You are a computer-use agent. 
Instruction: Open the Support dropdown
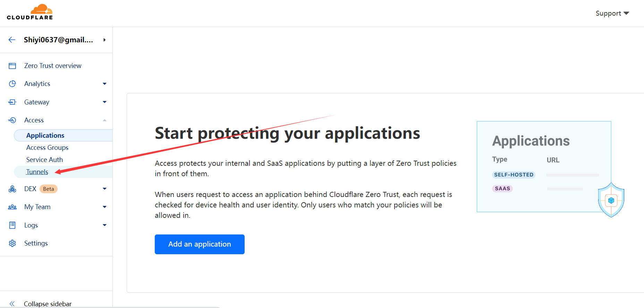tap(612, 14)
